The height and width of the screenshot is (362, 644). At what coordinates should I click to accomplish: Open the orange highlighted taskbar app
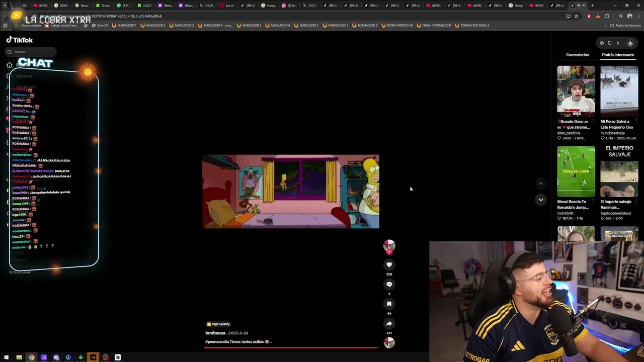click(x=93, y=357)
